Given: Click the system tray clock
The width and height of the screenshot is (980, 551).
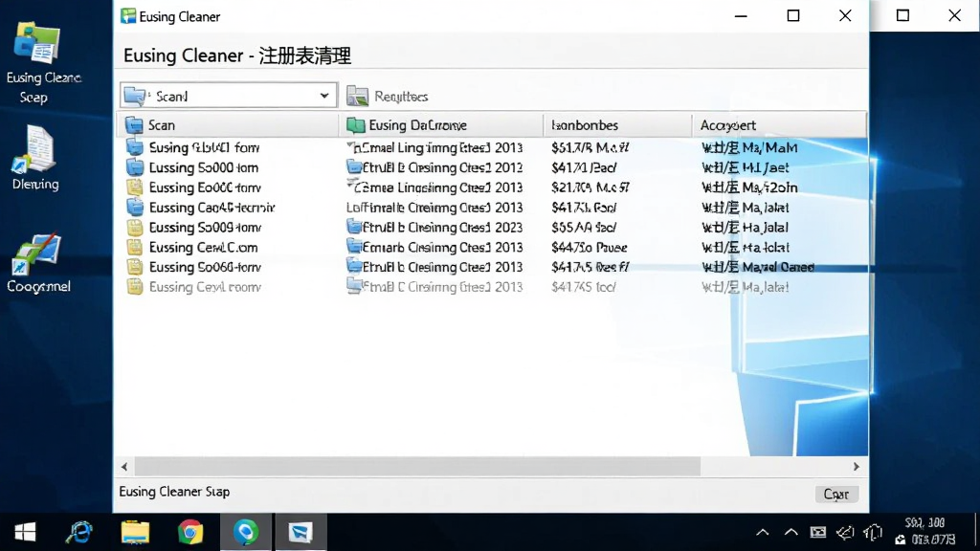Looking at the screenshot, I should 925,532.
